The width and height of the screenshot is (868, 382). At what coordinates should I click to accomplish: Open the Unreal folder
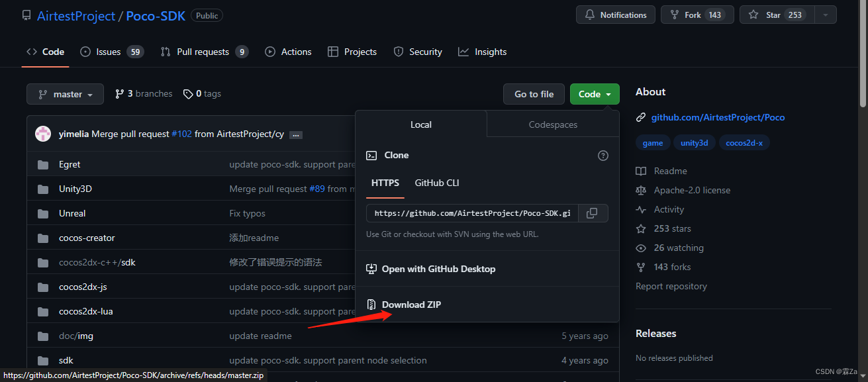pos(72,213)
